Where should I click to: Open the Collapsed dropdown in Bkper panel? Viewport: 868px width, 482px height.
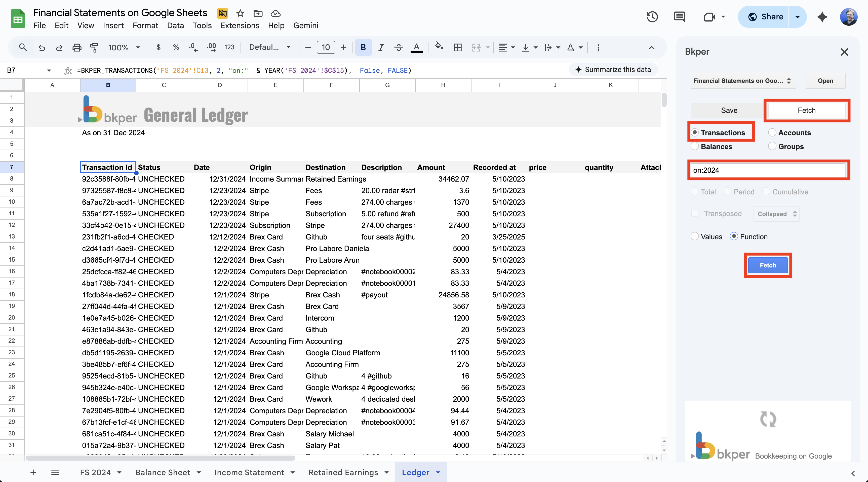[x=776, y=214]
